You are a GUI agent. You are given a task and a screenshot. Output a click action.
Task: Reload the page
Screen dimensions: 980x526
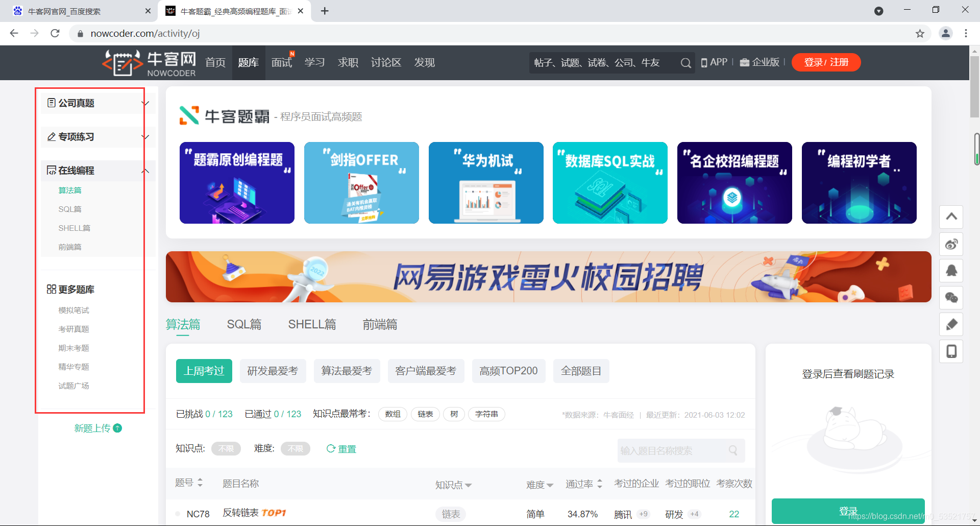coord(55,34)
